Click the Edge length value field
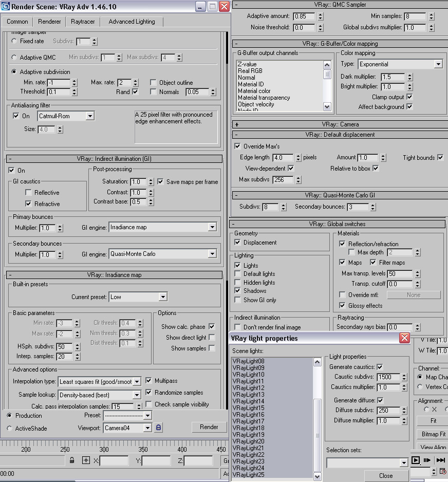The width and height of the screenshot is (448, 482). 283,158
